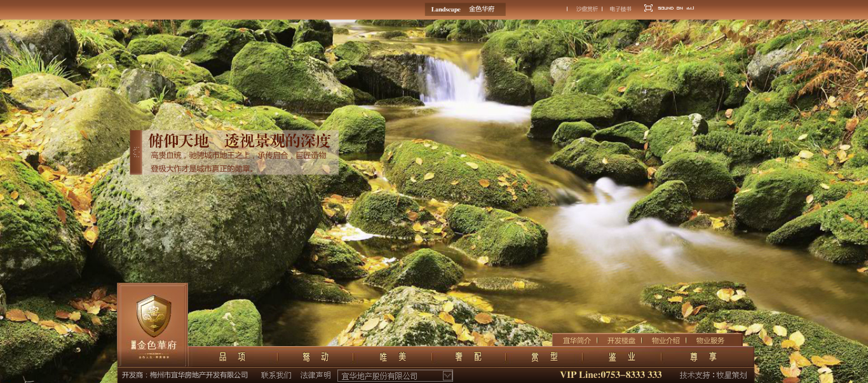Image resolution: width=868 pixels, height=383 pixels.
Task: Open the 开发楼盘 sub-menu link
Action: tap(621, 340)
